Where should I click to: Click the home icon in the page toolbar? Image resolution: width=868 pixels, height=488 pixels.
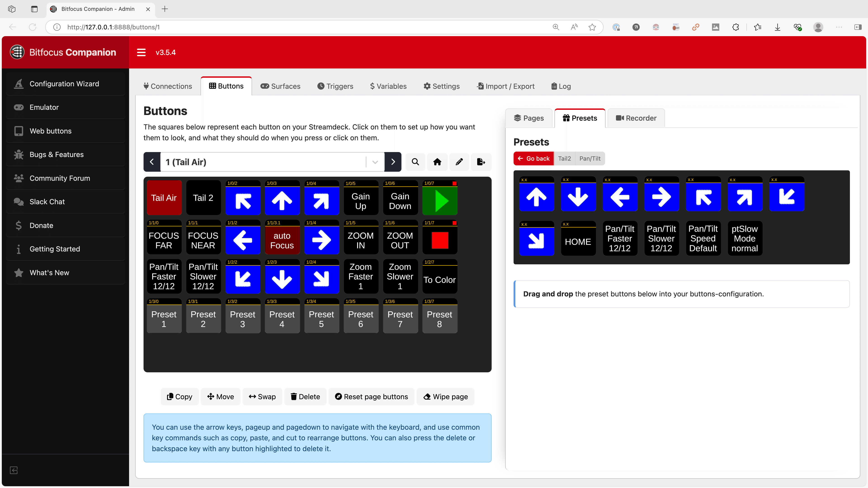(437, 162)
